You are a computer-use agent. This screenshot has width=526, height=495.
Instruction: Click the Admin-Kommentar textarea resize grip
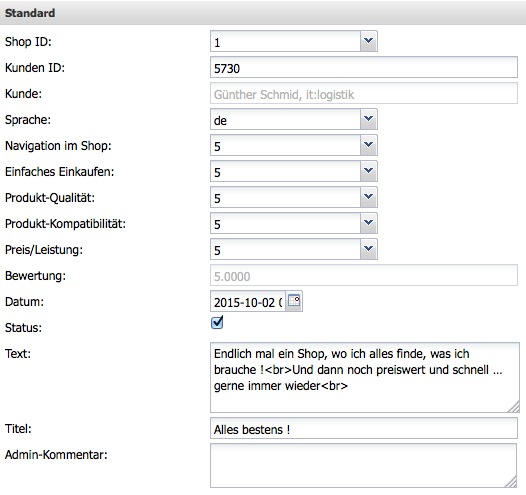(512, 483)
